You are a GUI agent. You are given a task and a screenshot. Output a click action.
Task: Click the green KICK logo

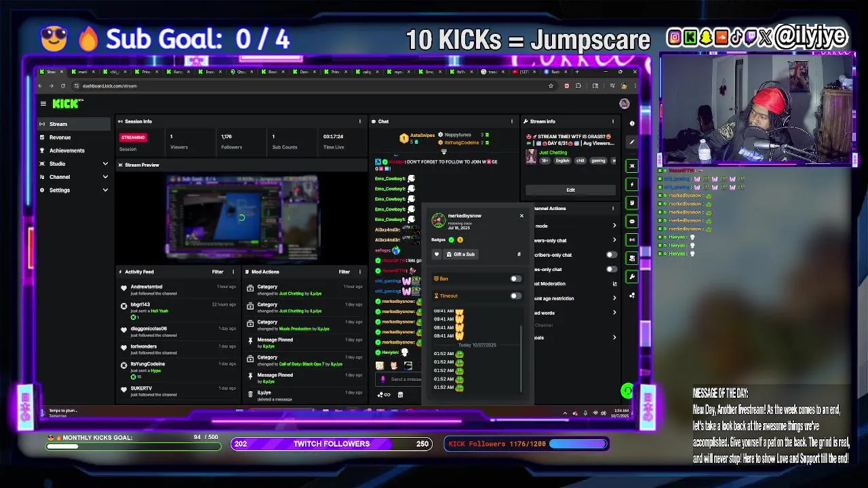(67, 104)
